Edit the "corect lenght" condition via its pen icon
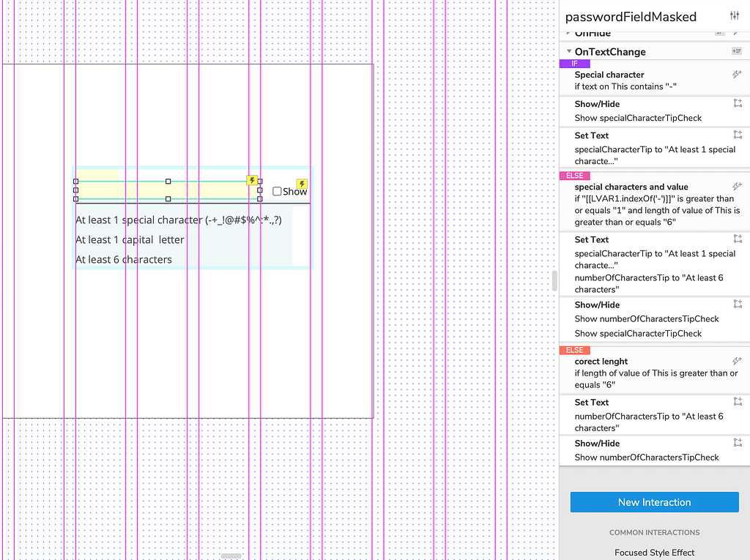This screenshot has height=560, width=750. click(738, 361)
